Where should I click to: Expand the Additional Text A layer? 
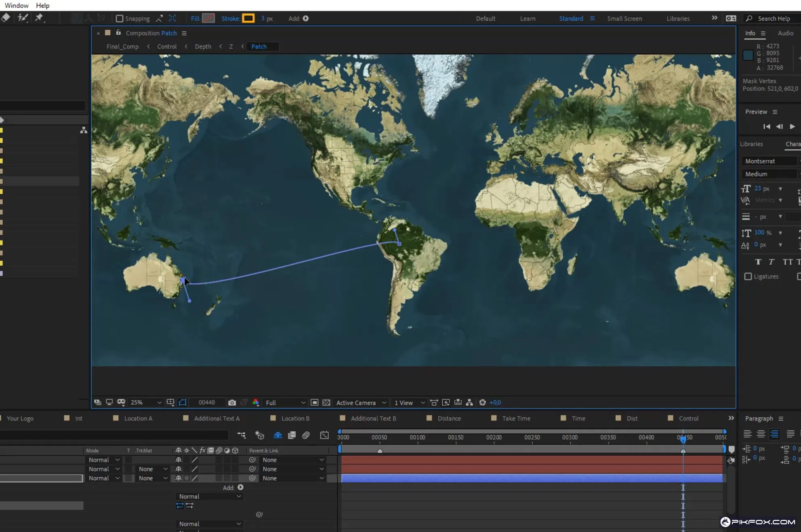tap(216, 418)
